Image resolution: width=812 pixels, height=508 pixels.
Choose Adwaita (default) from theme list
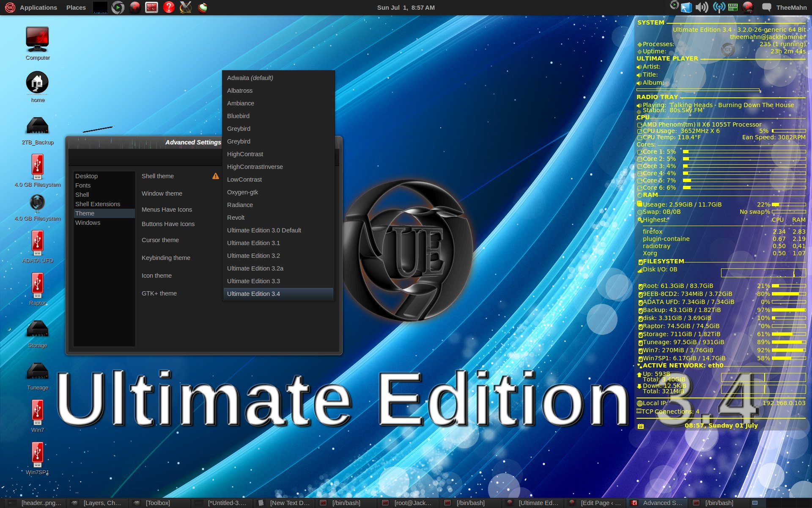[x=250, y=78]
